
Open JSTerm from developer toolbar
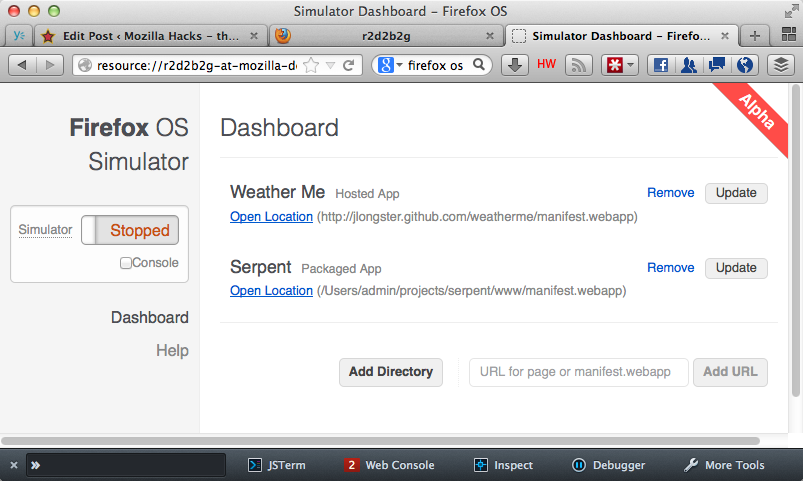click(277, 465)
